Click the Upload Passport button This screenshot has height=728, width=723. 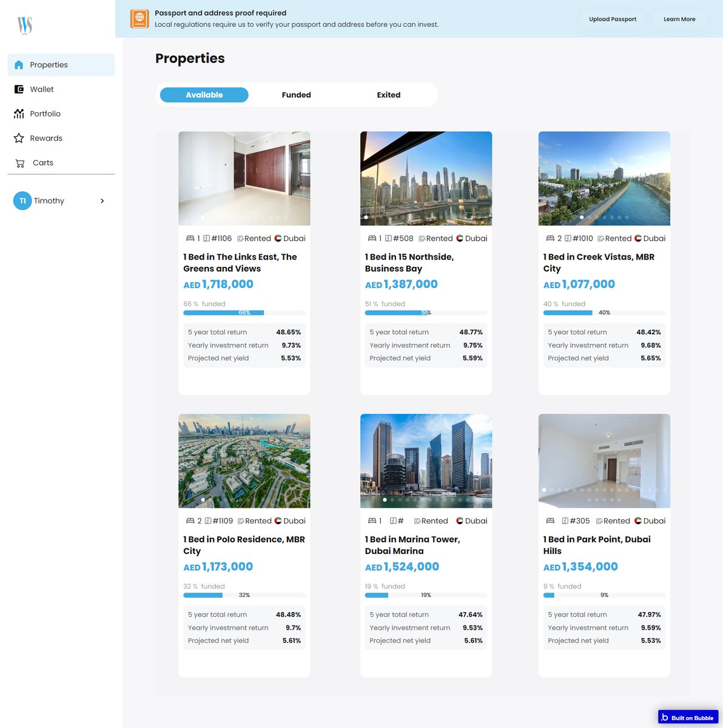(x=613, y=19)
